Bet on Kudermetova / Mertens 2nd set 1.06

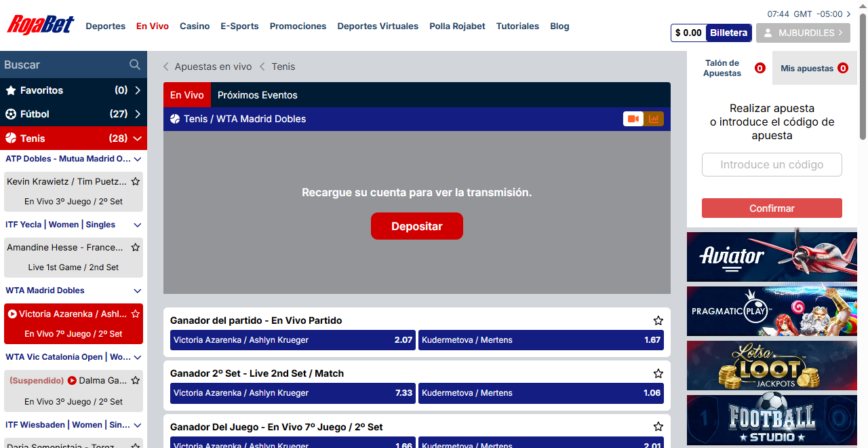541,393
